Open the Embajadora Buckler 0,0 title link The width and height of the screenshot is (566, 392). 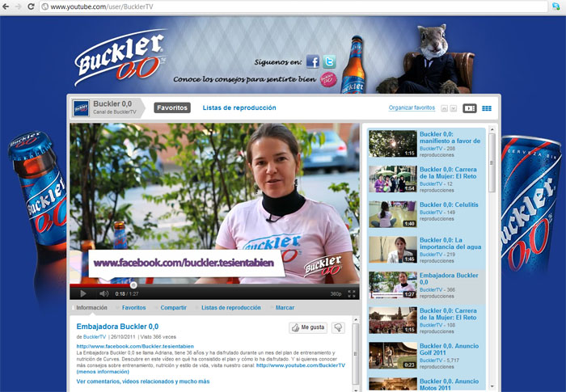coord(117,327)
